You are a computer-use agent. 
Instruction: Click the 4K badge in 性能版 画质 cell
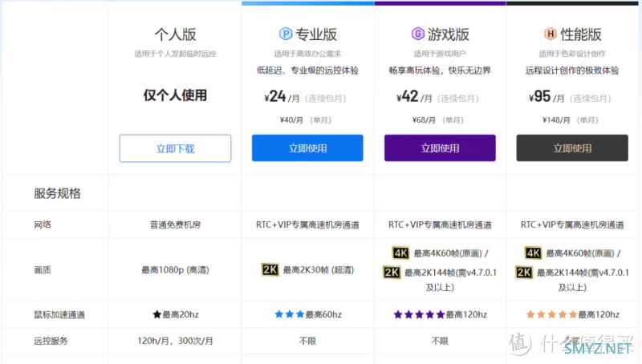click(533, 253)
